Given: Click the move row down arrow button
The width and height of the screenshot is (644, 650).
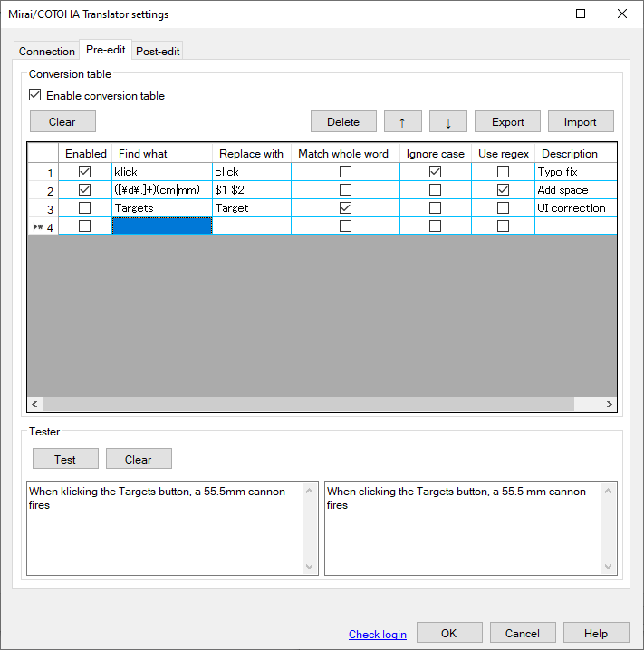Looking at the screenshot, I should [x=447, y=122].
